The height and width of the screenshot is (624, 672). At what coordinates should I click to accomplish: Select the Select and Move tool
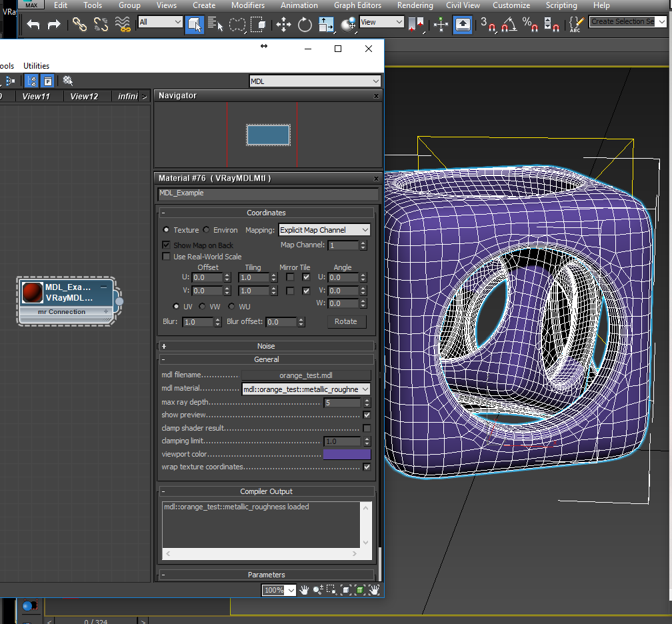point(283,25)
